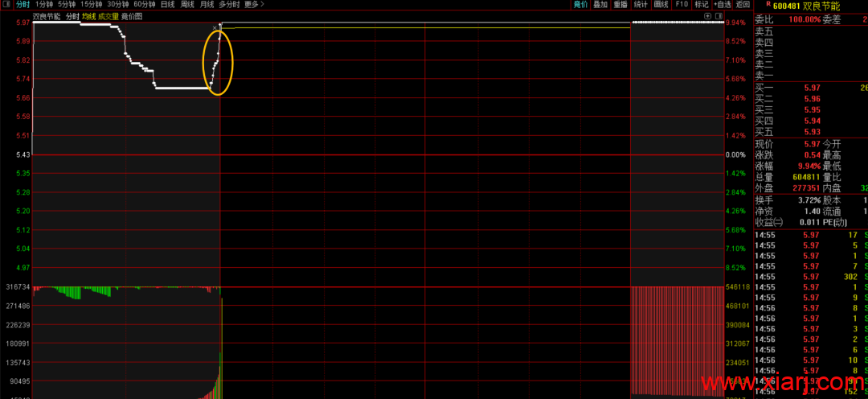Click the 546118 right volume axis label
The width and height of the screenshot is (868, 399).
click(x=737, y=287)
